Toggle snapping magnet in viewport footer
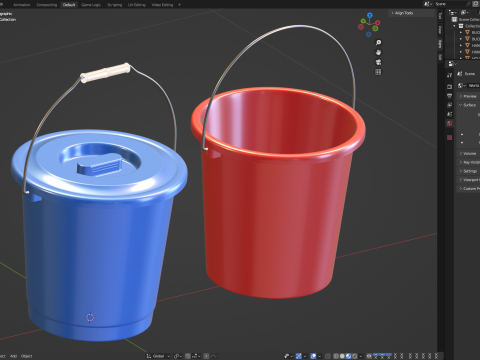This screenshot has width=480, height=360. tap(188, 356)
